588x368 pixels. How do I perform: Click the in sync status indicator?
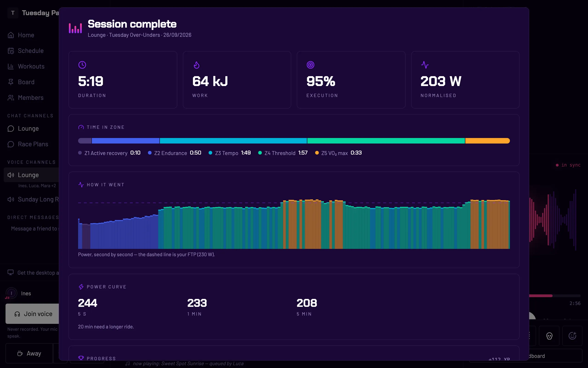pyautogui.click(x=568, y=165)
